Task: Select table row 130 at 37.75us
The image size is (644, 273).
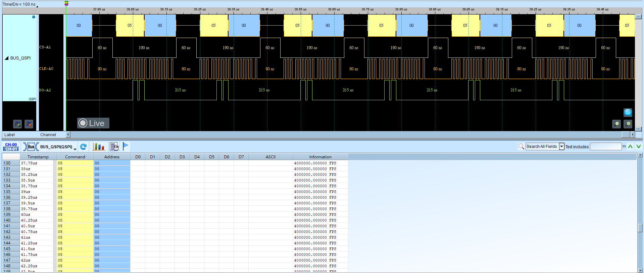Action: (x=175, y=163)
